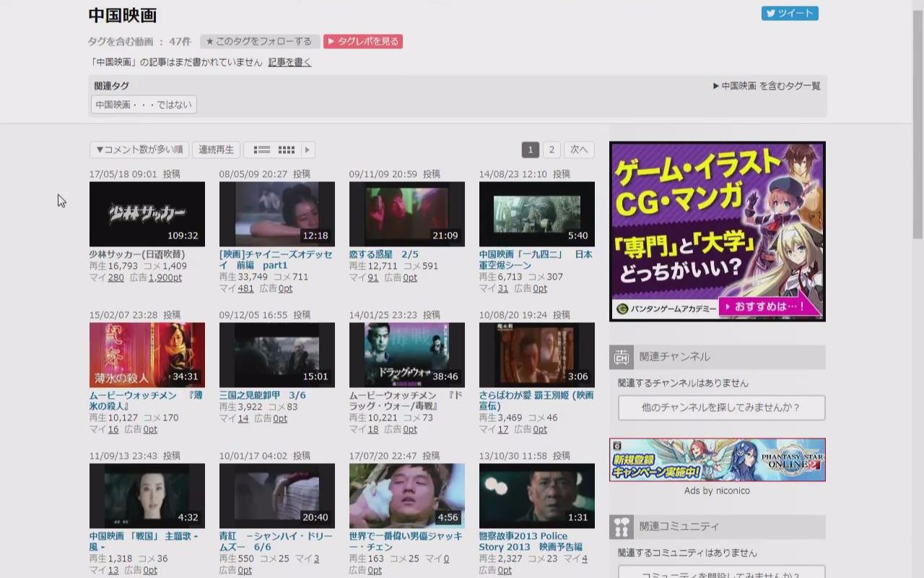Click mylist count 31 for 一九四二
This screenshot has width=924, height=578.
[x=502, y=288]
